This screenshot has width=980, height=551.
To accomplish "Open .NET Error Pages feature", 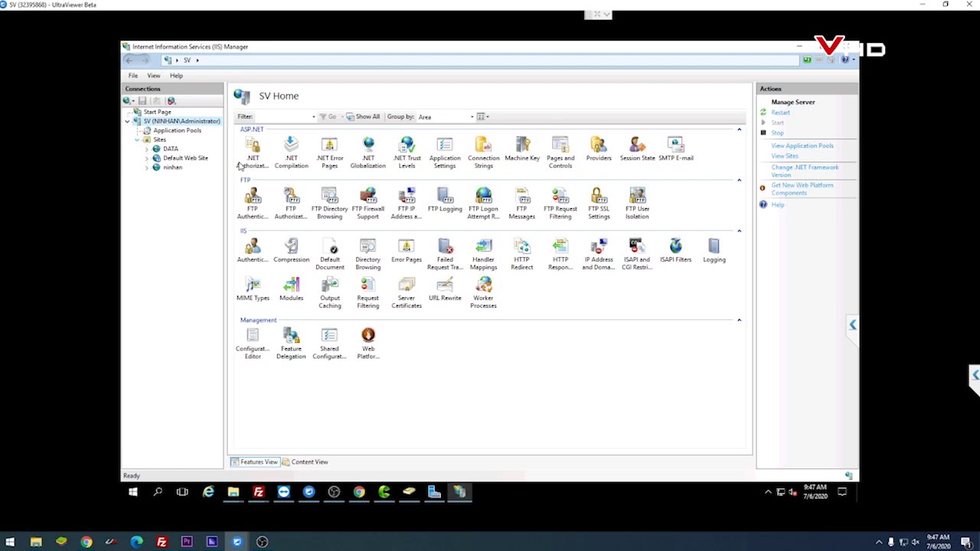I will [x=329, y=152].
